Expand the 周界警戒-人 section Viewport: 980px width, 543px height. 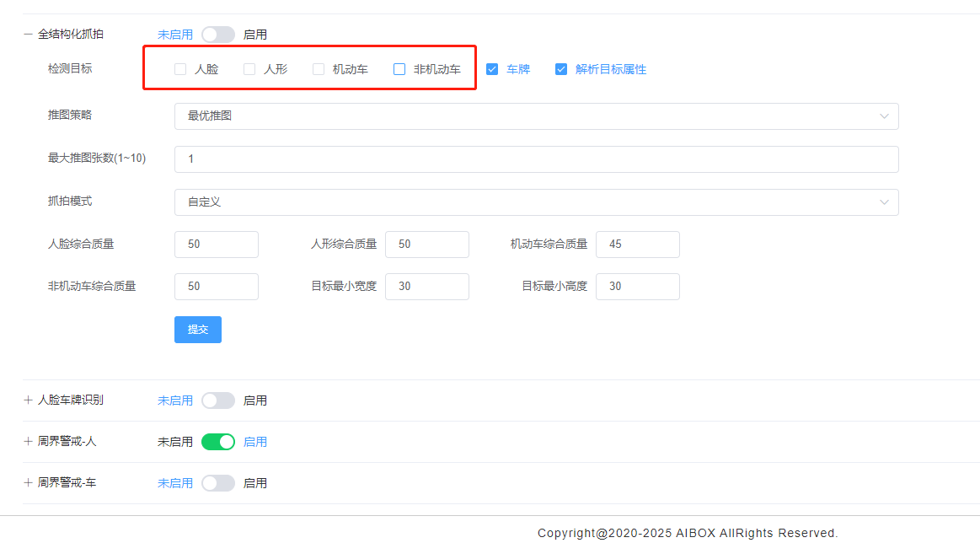(28, 441)
